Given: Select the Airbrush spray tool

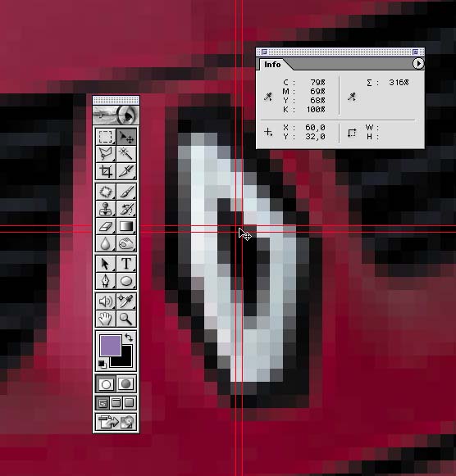Looking at the screenshot, I should 106,192.
